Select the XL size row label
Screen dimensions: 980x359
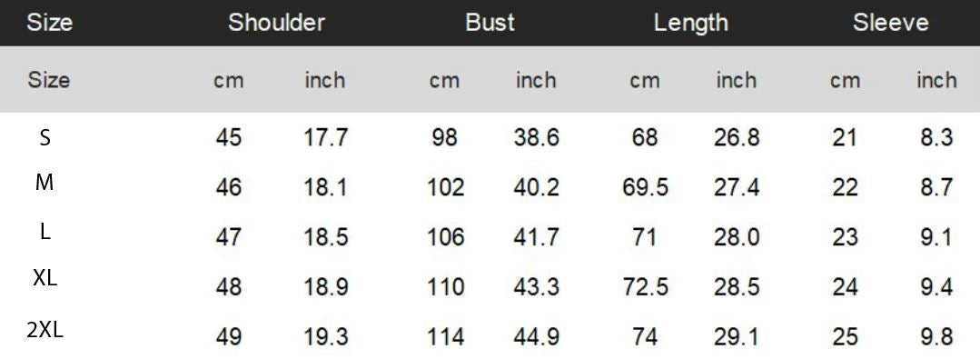(45, 278)
